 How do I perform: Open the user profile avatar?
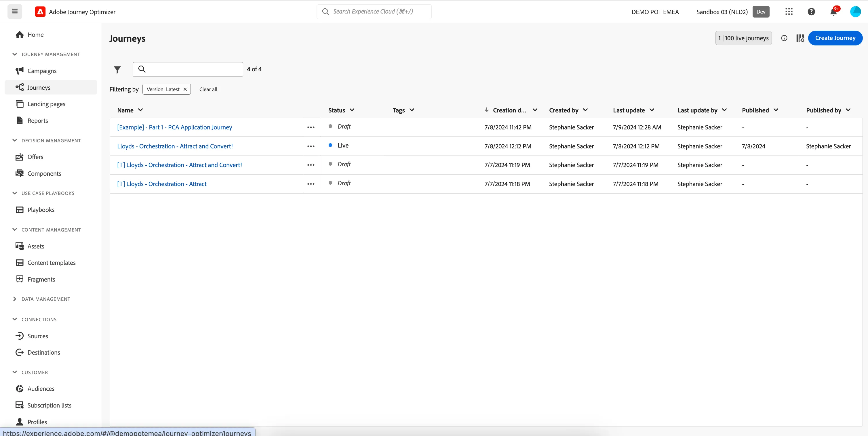(x=856, y=12)
